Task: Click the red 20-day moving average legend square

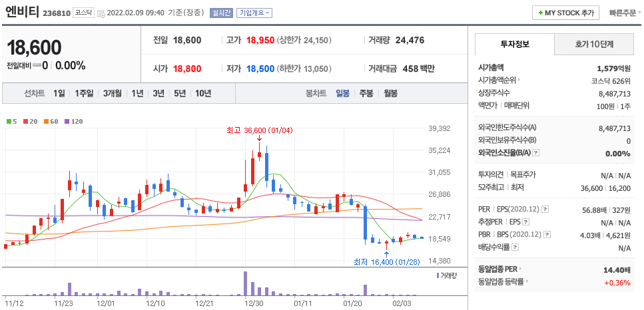Action: [x=25, y=121]
